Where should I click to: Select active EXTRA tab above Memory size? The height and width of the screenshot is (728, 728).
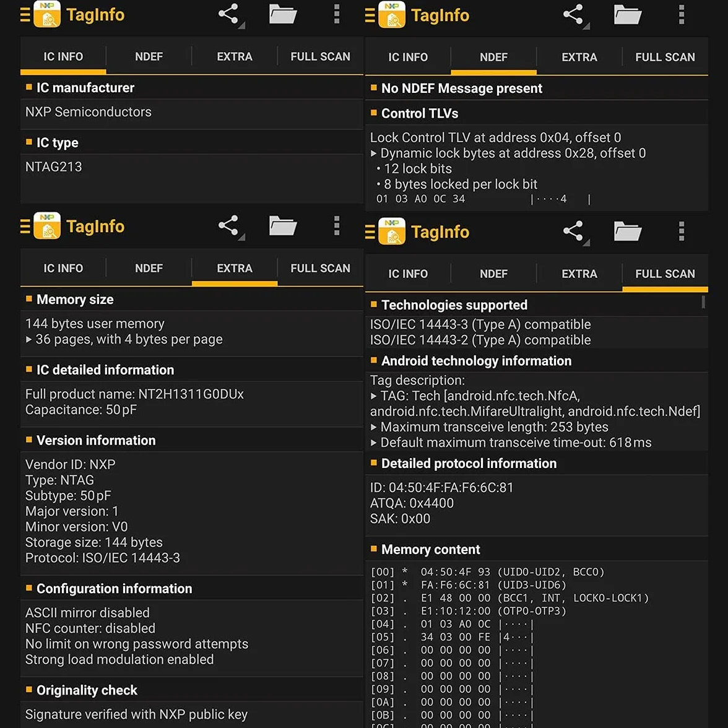pyautogui.click(x=235, y=268)
